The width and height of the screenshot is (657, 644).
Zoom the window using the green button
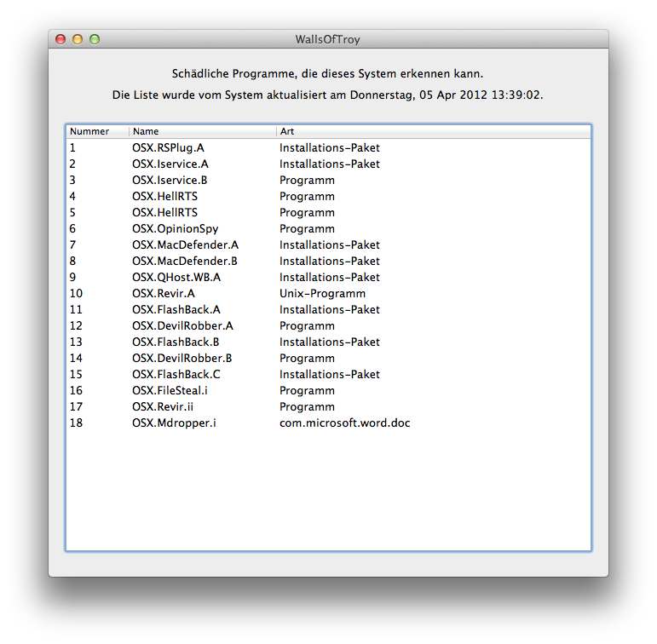[95, 39]
